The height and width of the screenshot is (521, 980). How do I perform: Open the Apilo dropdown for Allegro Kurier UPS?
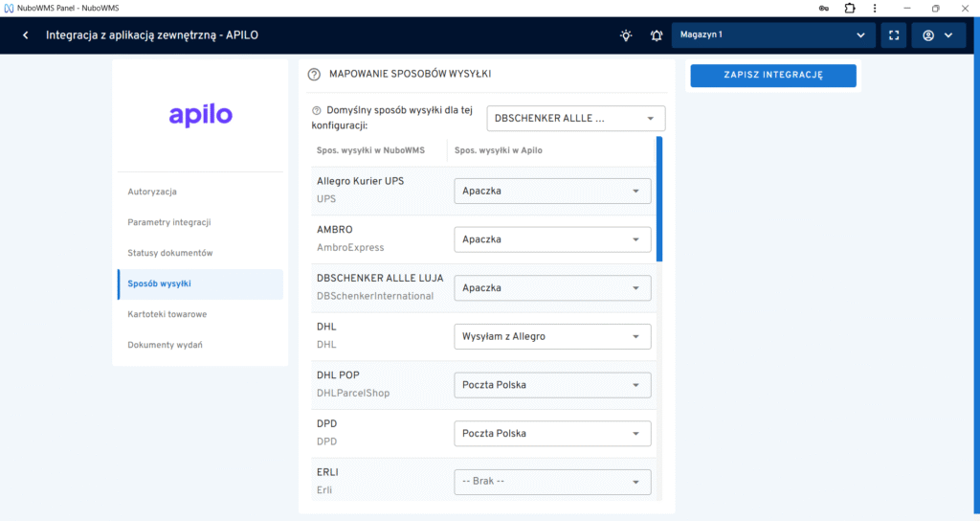click(552, 191)
